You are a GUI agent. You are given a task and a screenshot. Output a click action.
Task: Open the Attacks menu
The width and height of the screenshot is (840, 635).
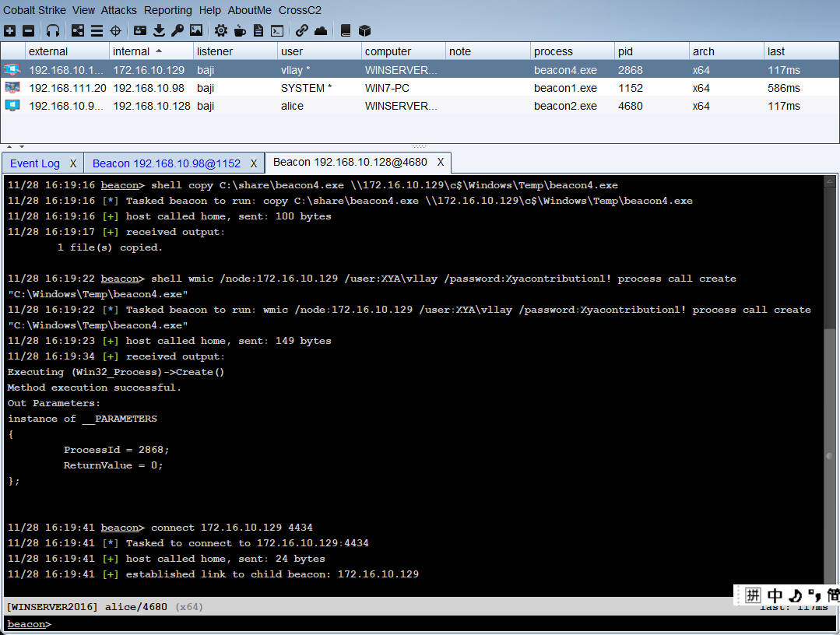coord(119,10)
